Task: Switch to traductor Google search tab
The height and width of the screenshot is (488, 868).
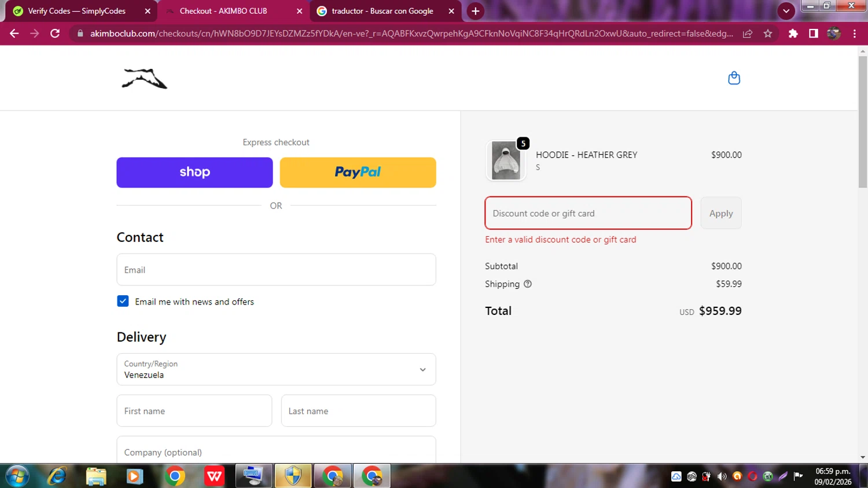Action: coord(382,11)
